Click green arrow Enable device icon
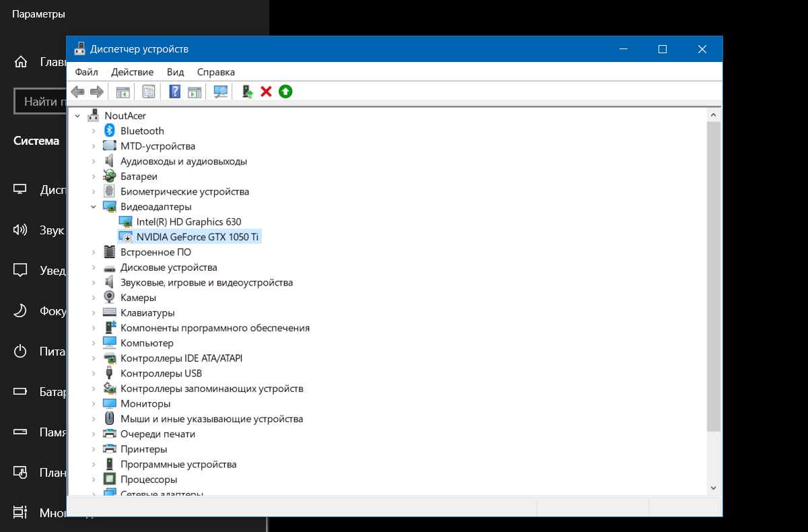This screenshot has width=808, height=532. [x=285, y=92]
